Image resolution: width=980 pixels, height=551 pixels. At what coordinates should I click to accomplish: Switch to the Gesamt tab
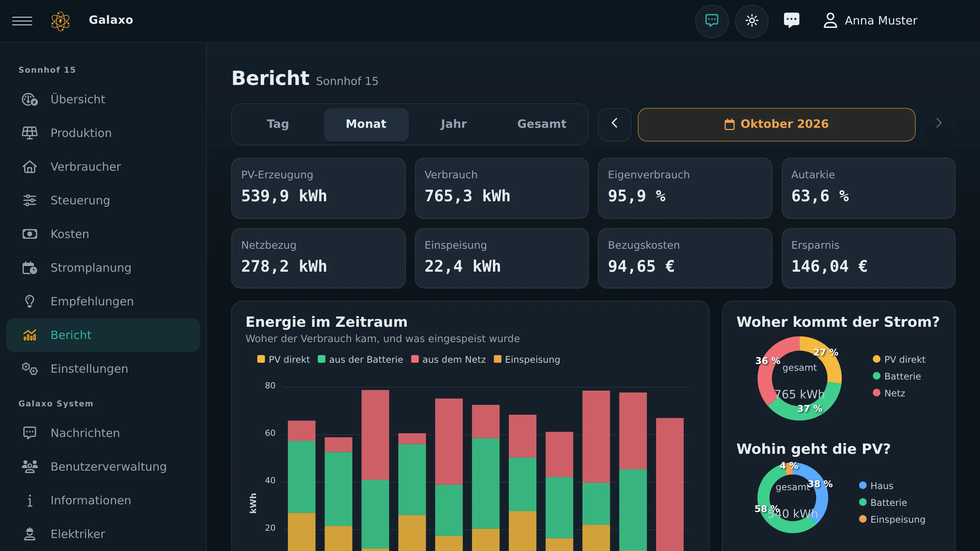[x=542, y=124]
